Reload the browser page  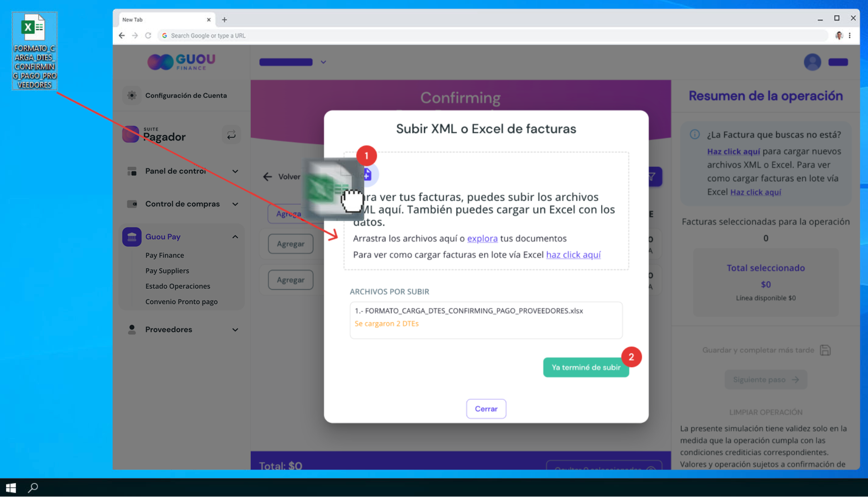[x=148, y=36]
